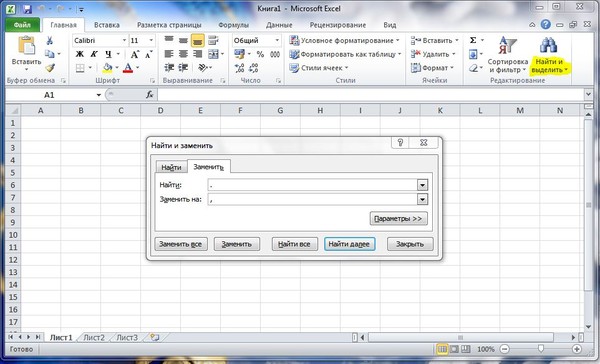
Task: Click the text orientation icon
Action: [203, 68]
